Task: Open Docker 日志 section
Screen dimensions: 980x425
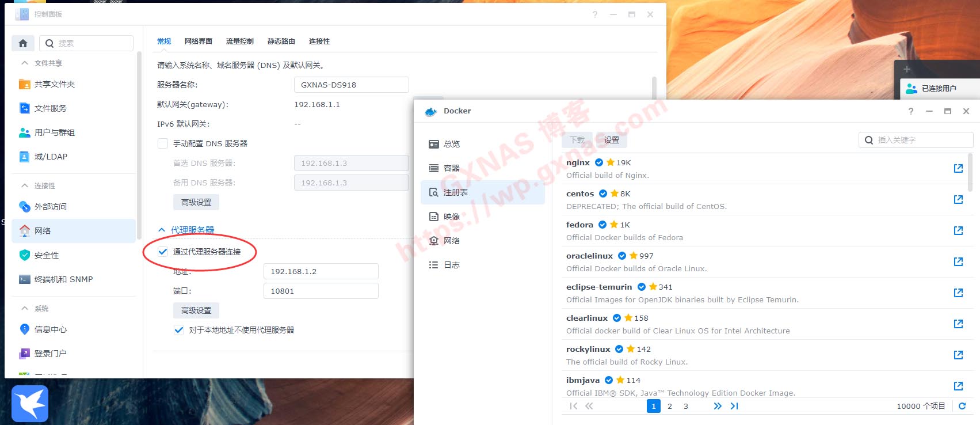Action: 451,265
